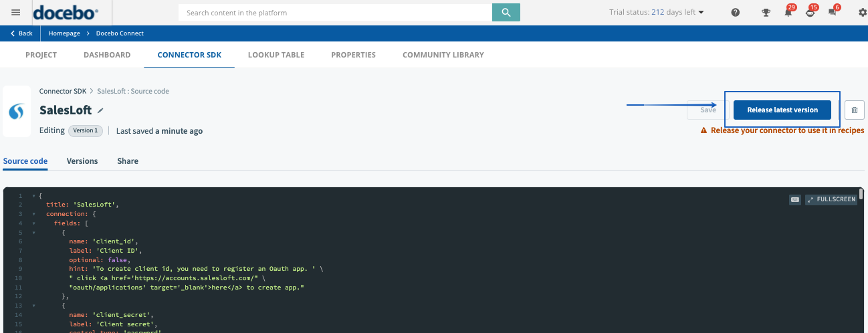Open the help question mark icon
868x333 pixels.
(736, 13)
